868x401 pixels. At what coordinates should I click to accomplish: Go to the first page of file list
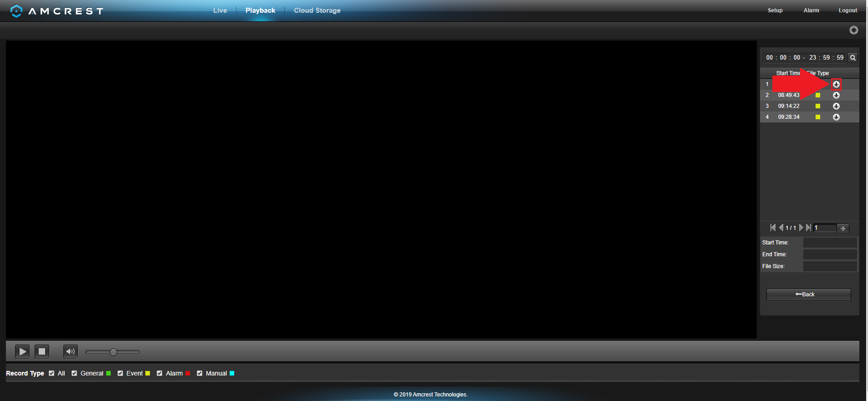click(773, 228)
